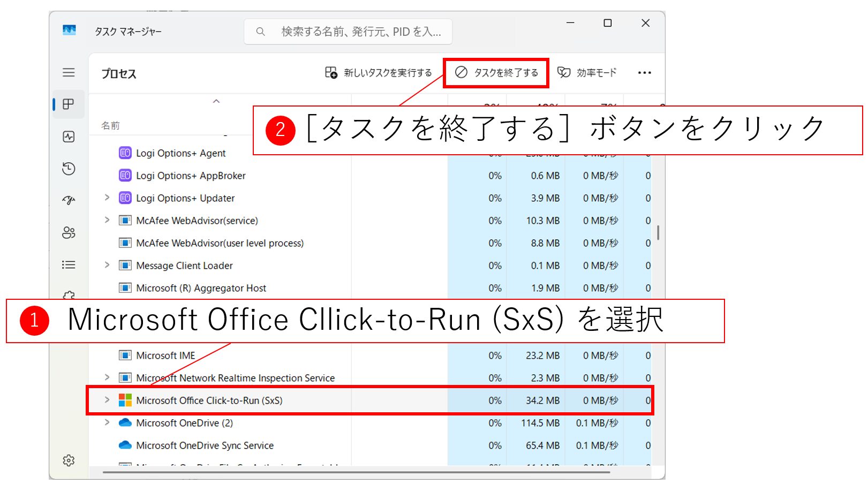Open the Users sidebar icon
The height and width of the screenshot is (484, 868).
69,232
